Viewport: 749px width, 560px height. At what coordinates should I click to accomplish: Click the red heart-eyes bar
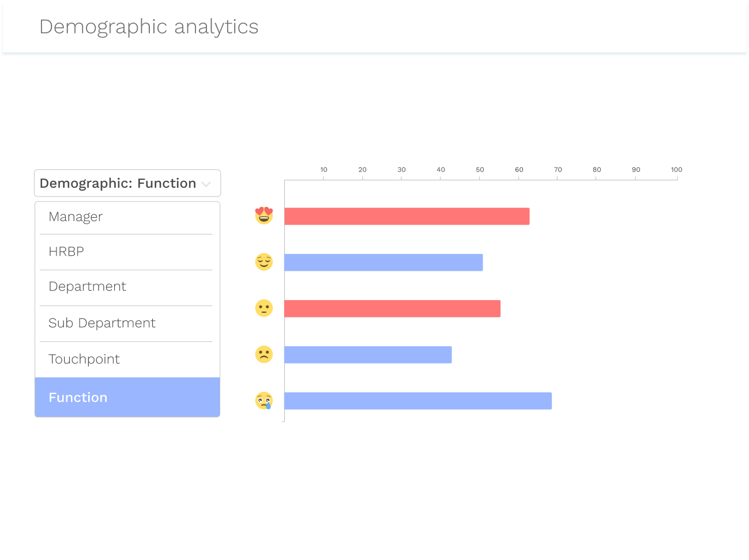click(407, 217)
